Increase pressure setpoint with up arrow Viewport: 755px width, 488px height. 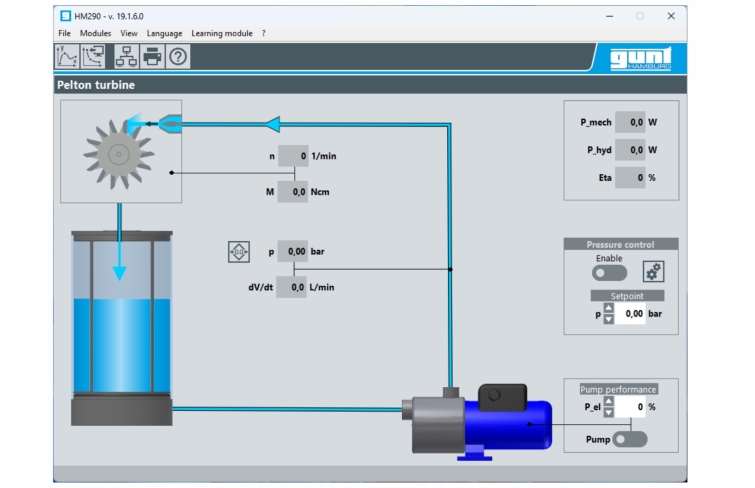tap(607, 308)
